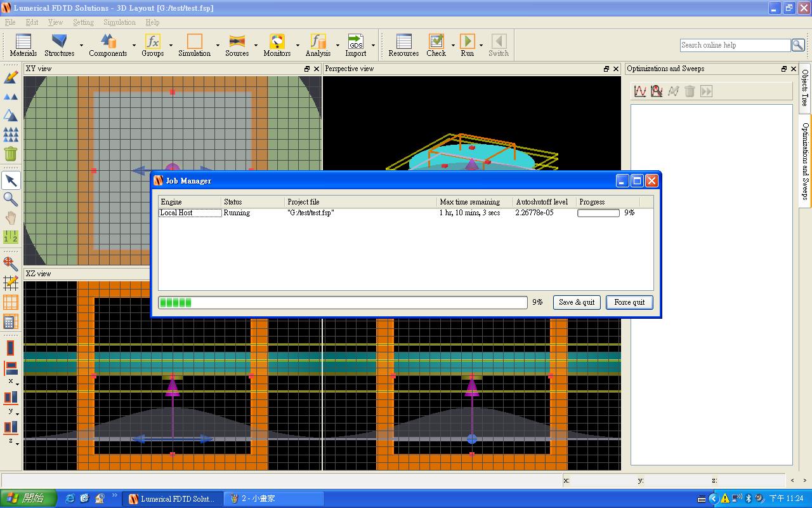Click the add sweep graph icon
This screenshot has height=508, width=812.
(x=640, y=91)
